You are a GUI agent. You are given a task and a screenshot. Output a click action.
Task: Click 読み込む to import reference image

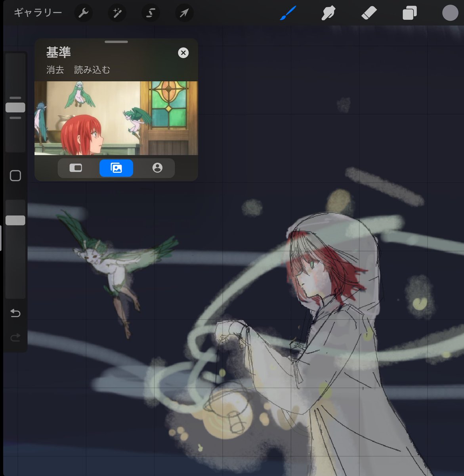click(92, 70)
